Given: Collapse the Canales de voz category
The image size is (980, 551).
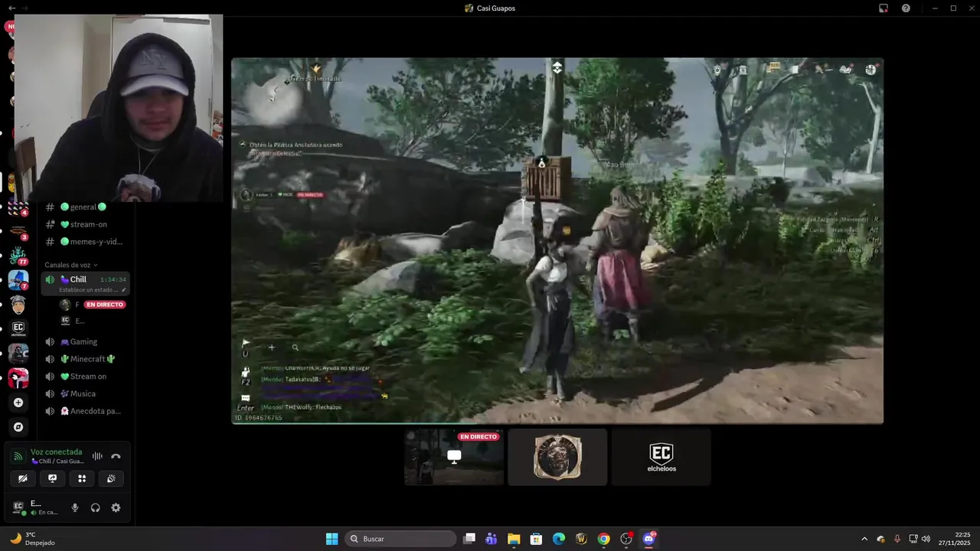Looking at the screenshot, I should pos(70,265).
